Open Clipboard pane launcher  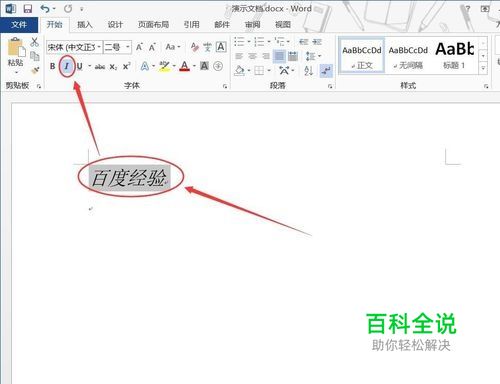point(39,86)
